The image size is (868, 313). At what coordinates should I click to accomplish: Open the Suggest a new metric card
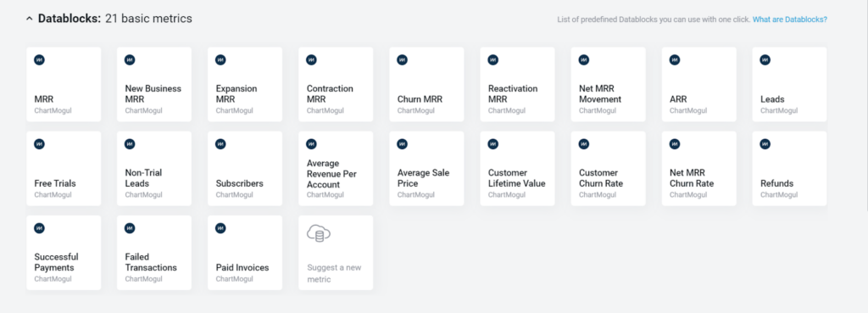coord(336,253)
